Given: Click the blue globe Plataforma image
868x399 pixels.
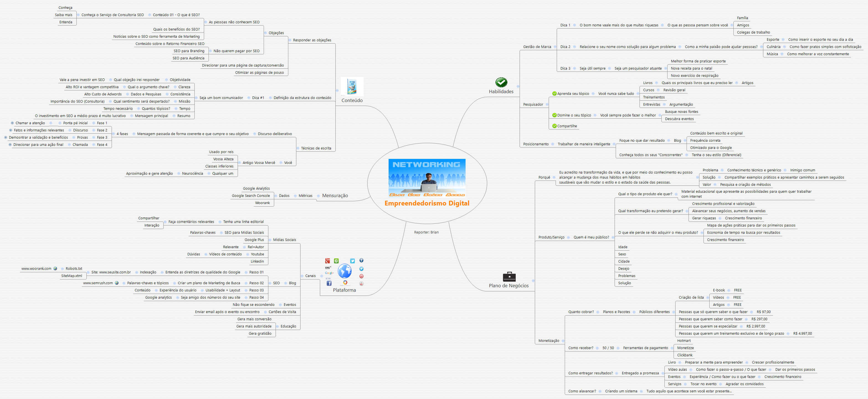Looking at the screenshot, I should pyautogui.click(x=345, y=271).
